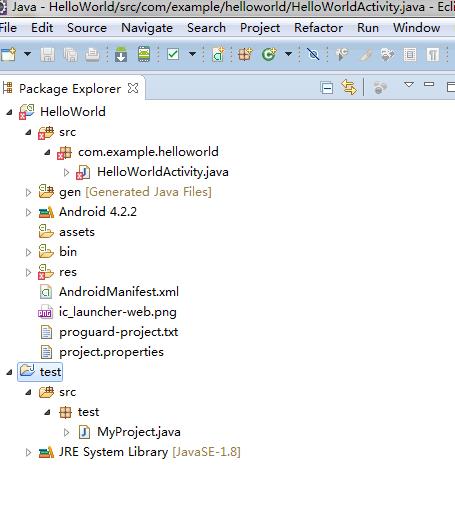The width and height of the screenshot is (455, 517).
Task: Open the Android SDK Manager icon
Action: [x=121, y=54]
